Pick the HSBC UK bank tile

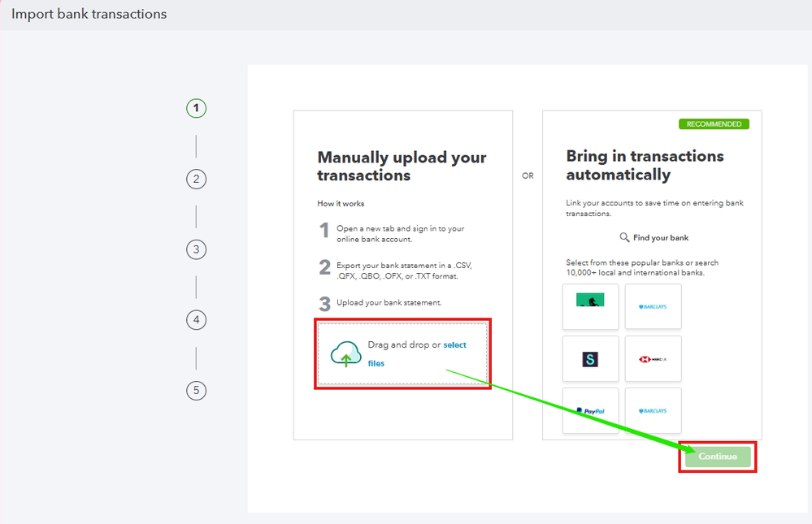(653, 359)
